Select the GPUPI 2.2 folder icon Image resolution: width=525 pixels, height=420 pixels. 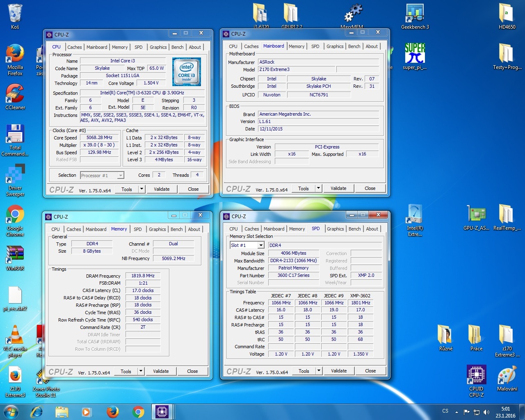coord(291,16)
